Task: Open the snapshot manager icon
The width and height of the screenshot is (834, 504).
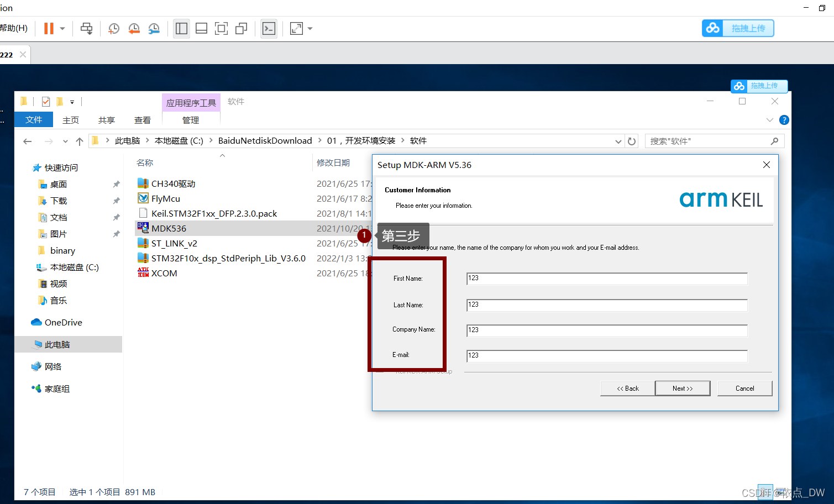Action: [154, 28]
